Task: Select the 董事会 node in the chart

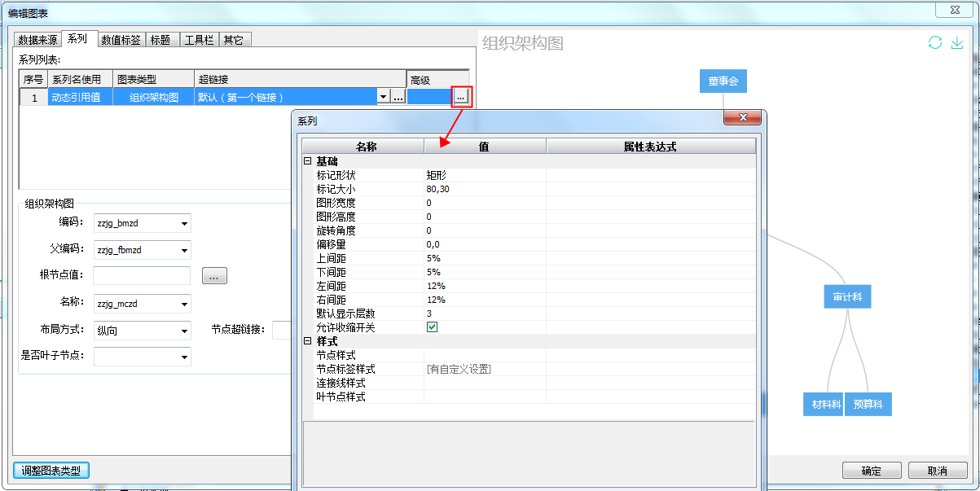Action: (x=723, y=81)
